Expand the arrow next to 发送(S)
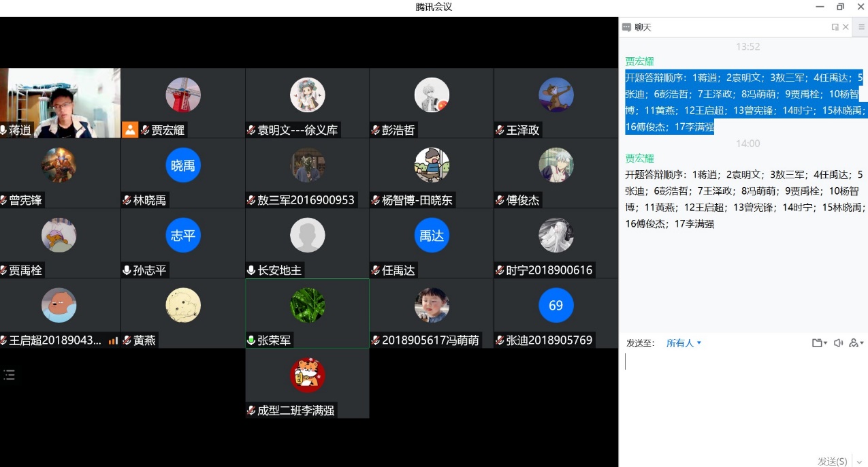The width and height of the screenshot is (868, 467). point(859,462)
